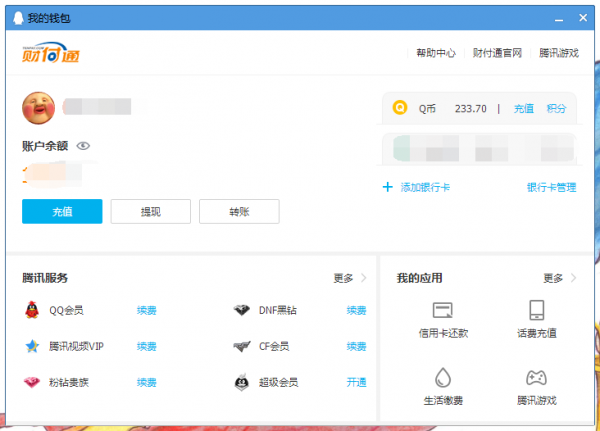Screen dimensions: 600x431
Task: Click the Tenpay 财付通 logo
Action: [51, 52]
